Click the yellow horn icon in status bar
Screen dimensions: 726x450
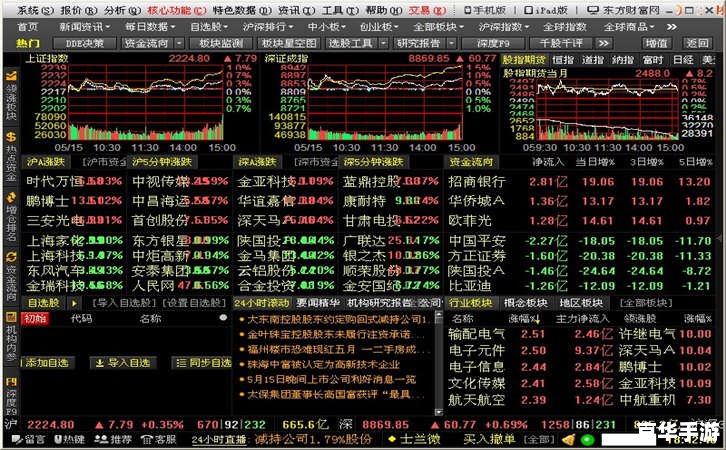click(x=568, y=439)
